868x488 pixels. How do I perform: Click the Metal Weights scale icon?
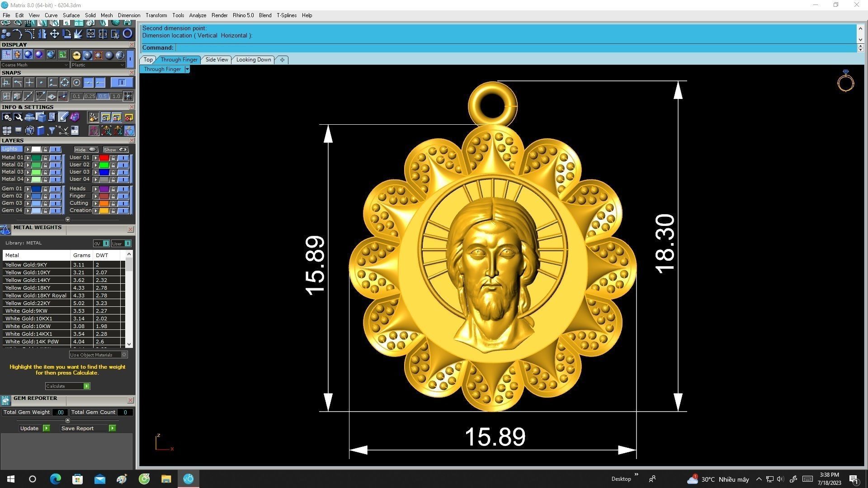coord(5,230)
